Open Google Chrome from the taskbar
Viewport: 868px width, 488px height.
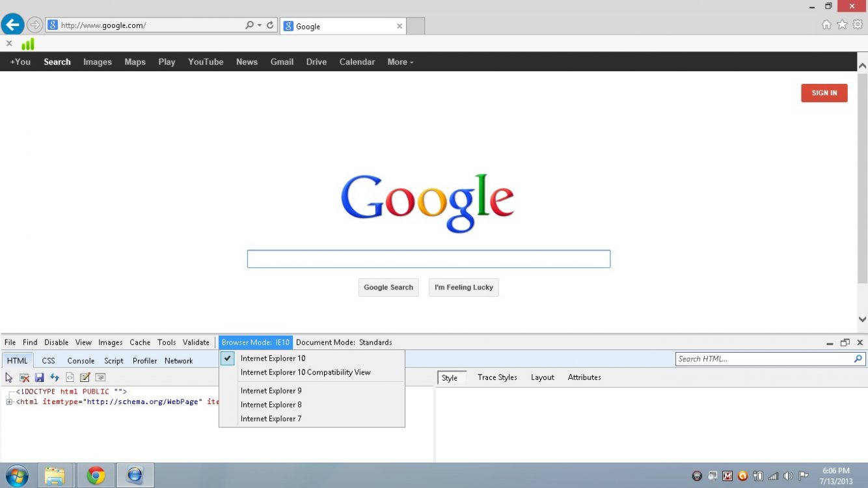tap(96, 476)
